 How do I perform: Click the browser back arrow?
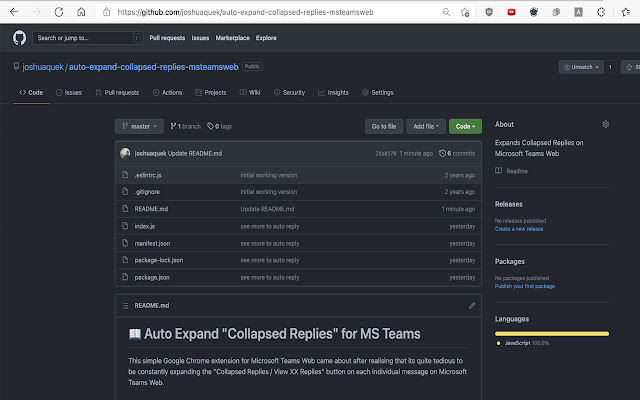(x=15, y=12)
